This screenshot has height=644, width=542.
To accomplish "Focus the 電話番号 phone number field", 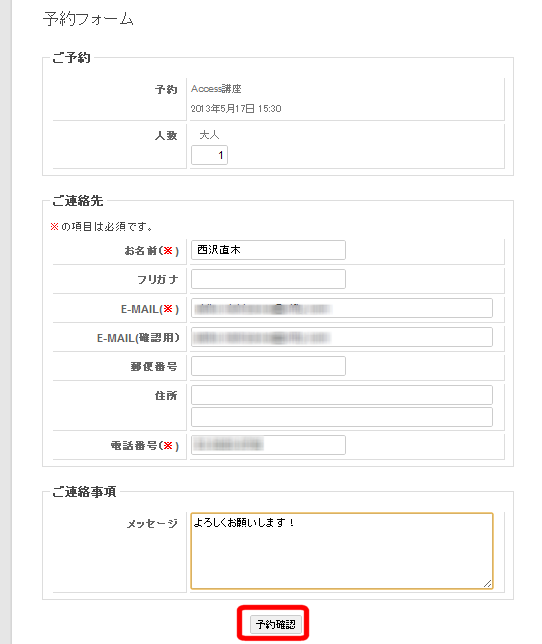I will 268,445.
